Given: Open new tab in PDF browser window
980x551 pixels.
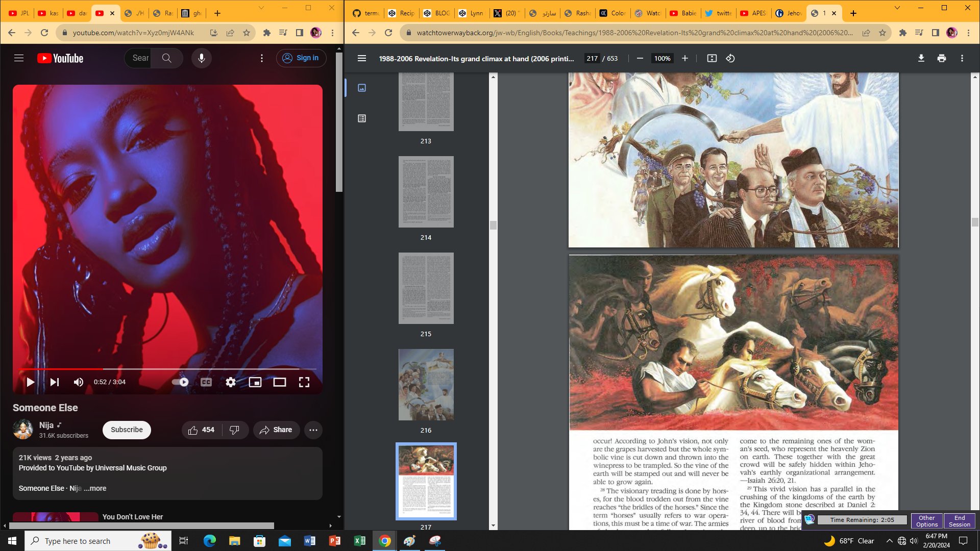Looking at the screenshot, I should tap(853, 13).
